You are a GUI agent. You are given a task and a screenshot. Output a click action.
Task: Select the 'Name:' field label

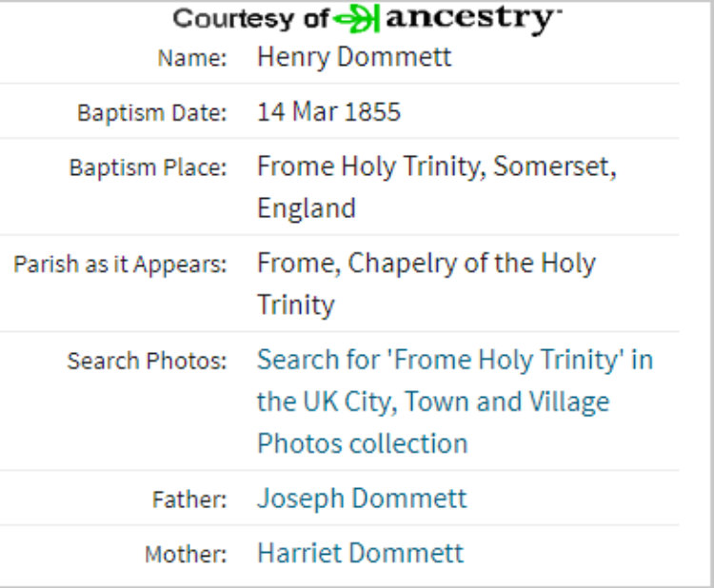click(193, 58)
